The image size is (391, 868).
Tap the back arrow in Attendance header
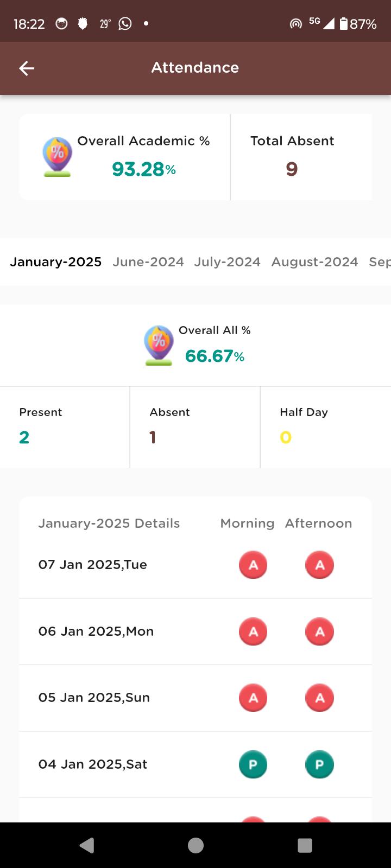[x=27, y=68]
